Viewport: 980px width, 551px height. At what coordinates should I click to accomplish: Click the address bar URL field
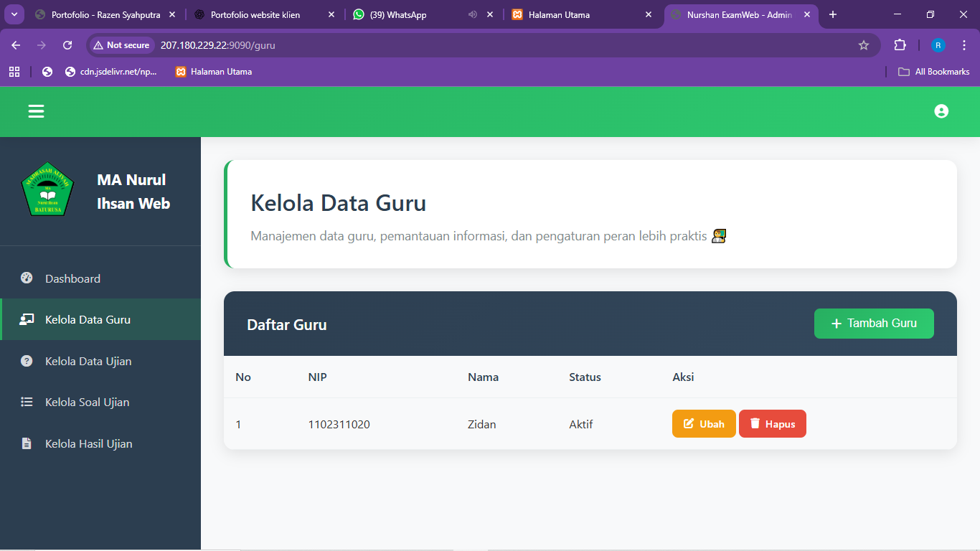tap(287, 44)
